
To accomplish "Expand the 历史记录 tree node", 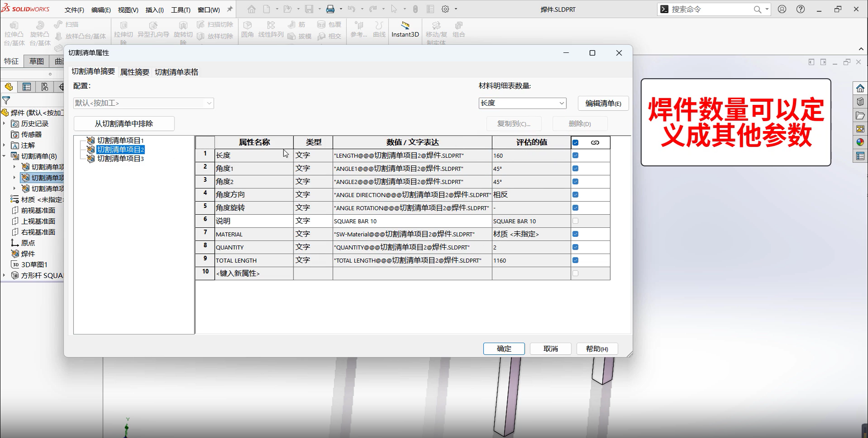I will 4,123.
